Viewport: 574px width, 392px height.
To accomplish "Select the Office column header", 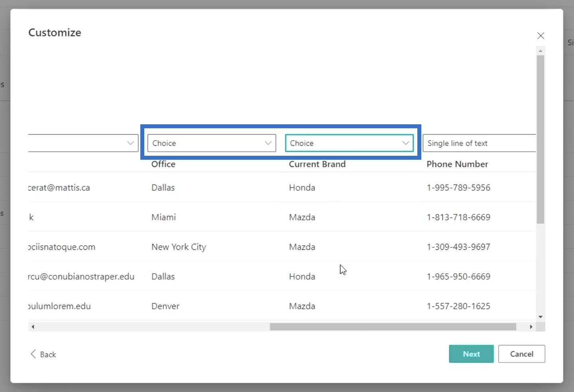I will pyautogui.click(x=163, y=164).
